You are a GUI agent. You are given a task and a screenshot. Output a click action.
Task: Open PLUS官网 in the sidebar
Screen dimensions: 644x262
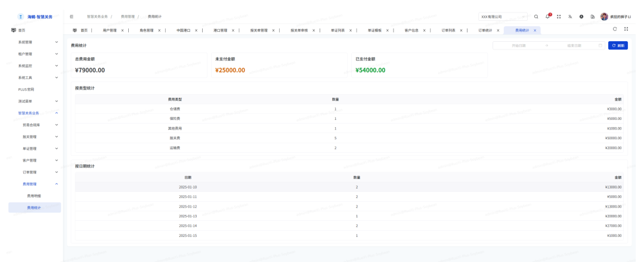35,90
